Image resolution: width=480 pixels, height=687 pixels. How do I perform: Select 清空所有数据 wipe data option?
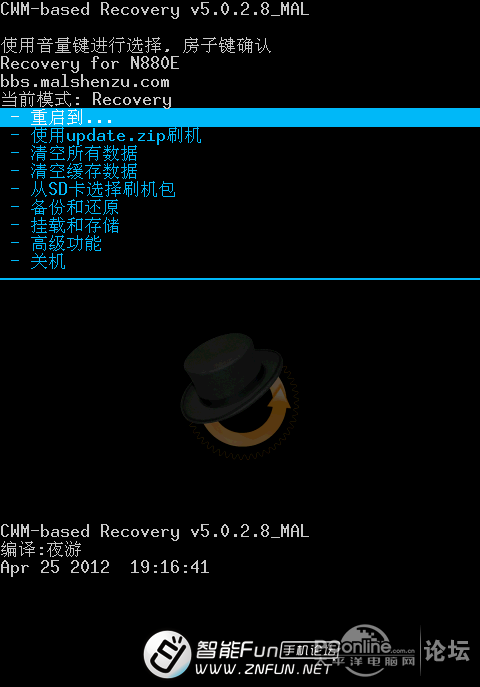point(84,153)
